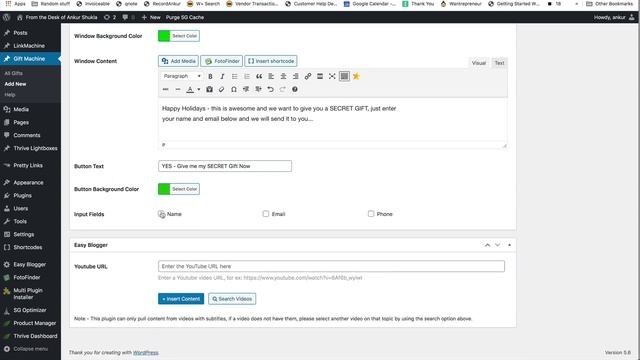Screen dimensions: 640x360
Task: Open the special character omega tool
Action: point(234,89)
